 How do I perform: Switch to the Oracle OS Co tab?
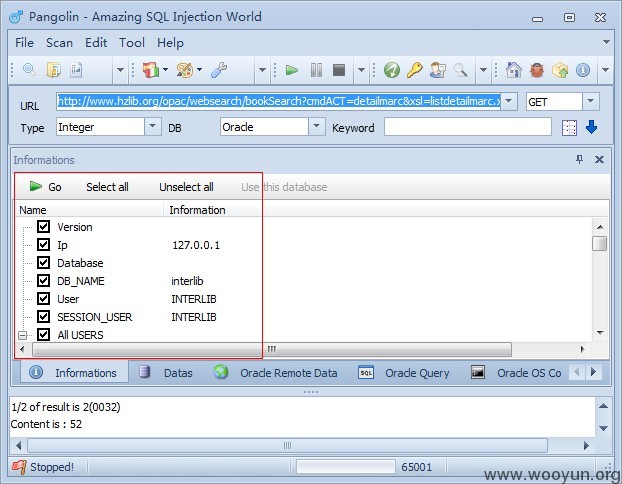pyautogui.click(x=516, y=373)
